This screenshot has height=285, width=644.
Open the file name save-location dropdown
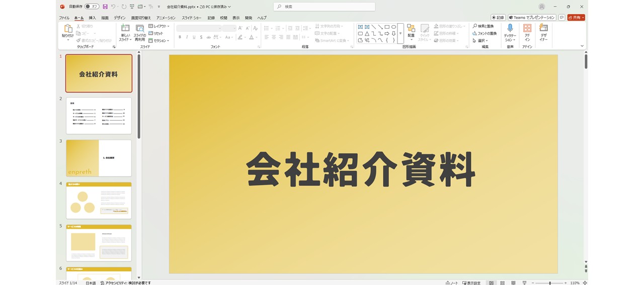coord(229,7)
